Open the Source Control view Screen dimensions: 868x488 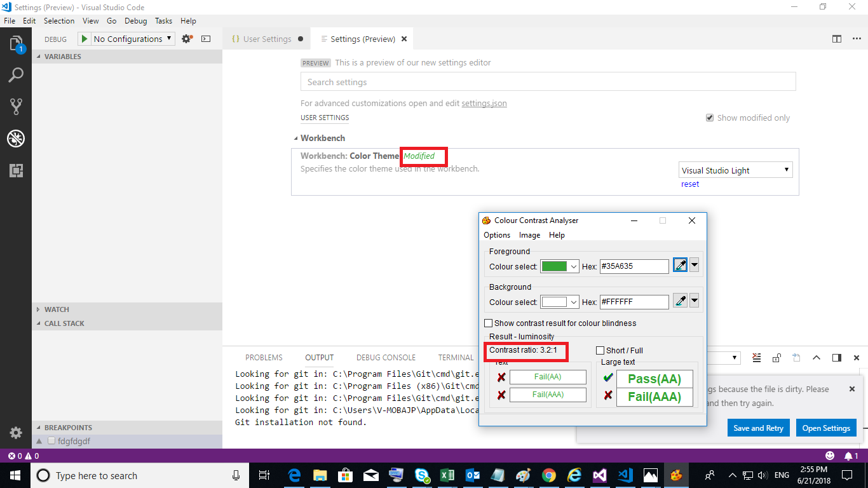tap(16, 106)
